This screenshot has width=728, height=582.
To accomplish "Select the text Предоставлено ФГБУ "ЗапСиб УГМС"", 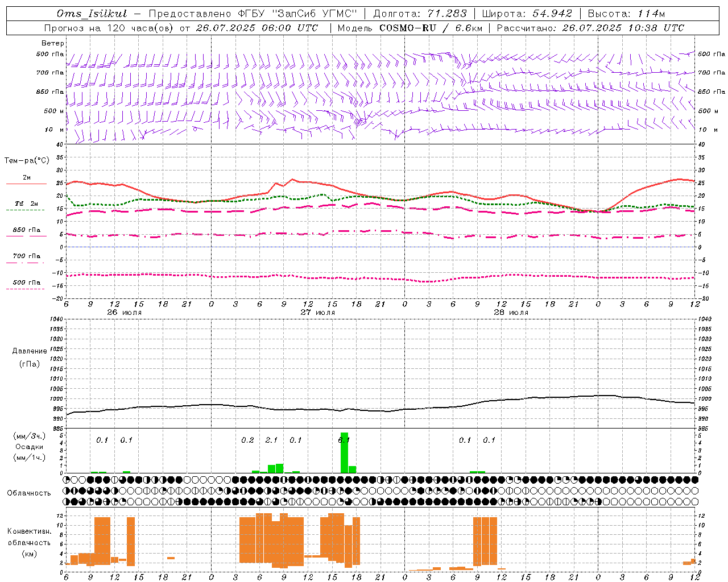I will tap(253, 14).
